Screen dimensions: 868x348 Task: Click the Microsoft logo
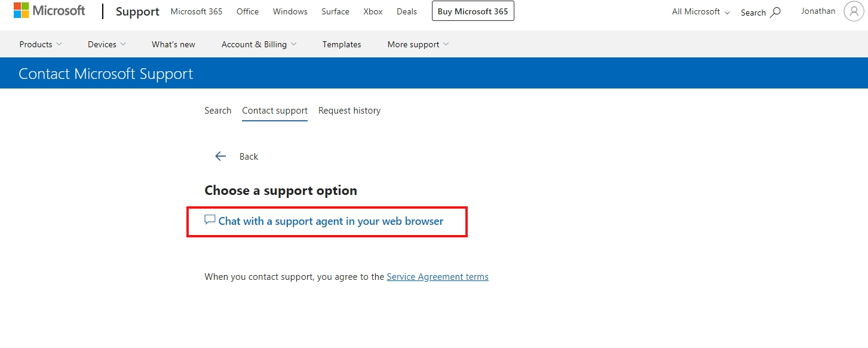tap(50, 10)
